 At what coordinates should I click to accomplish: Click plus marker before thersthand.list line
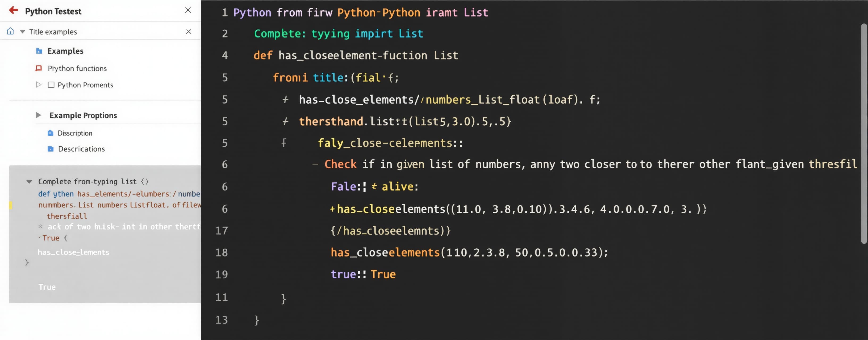285,121
